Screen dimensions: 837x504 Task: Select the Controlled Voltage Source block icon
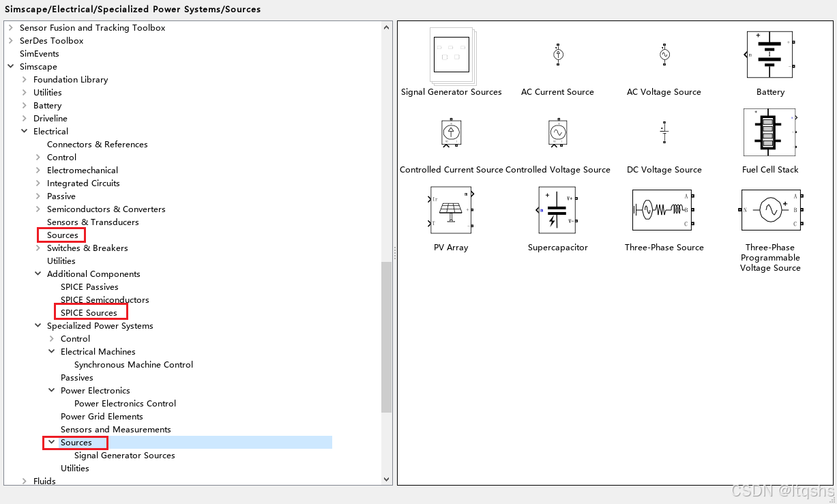tap(558, 133)
